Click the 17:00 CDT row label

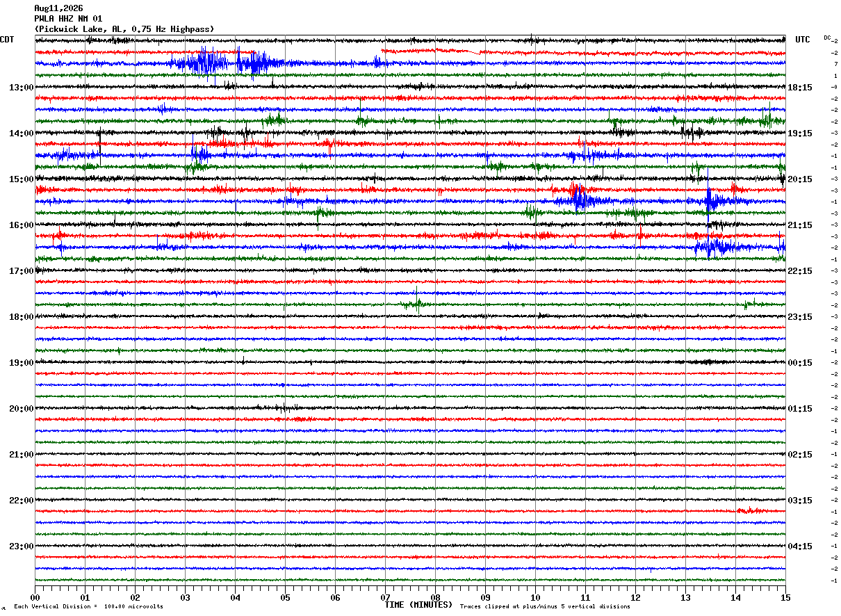click(21, 271)
